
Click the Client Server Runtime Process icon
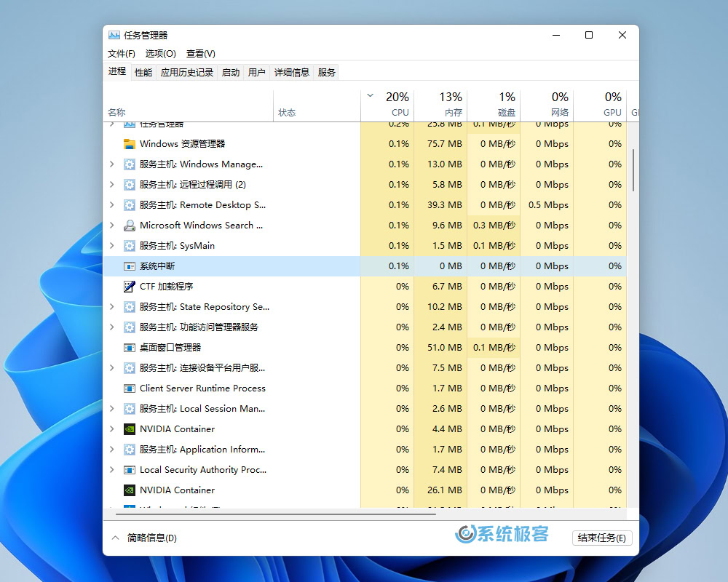point(130,388)
